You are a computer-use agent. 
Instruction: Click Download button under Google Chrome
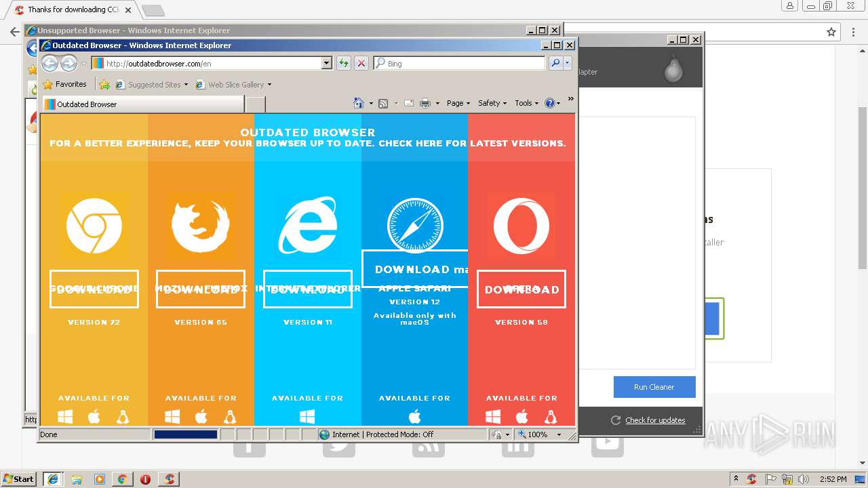coord(94,289)
